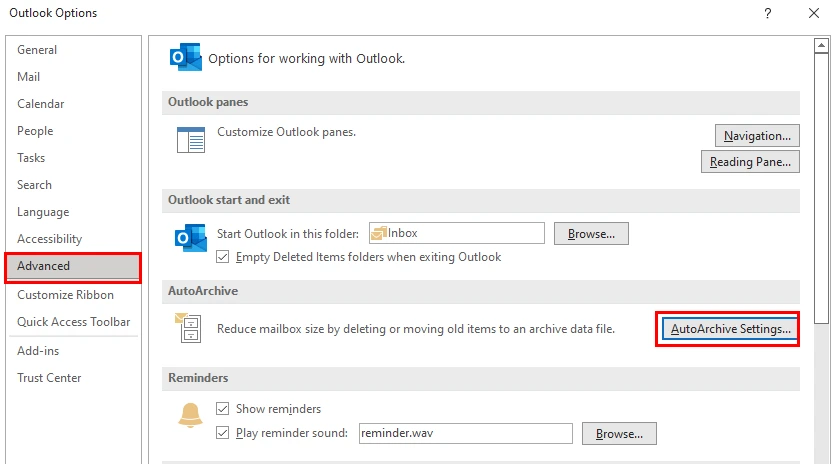The width and height of the screenshot is (835, 464).
Task: Click the vertical scrollbar track
Action: (821, 394)
